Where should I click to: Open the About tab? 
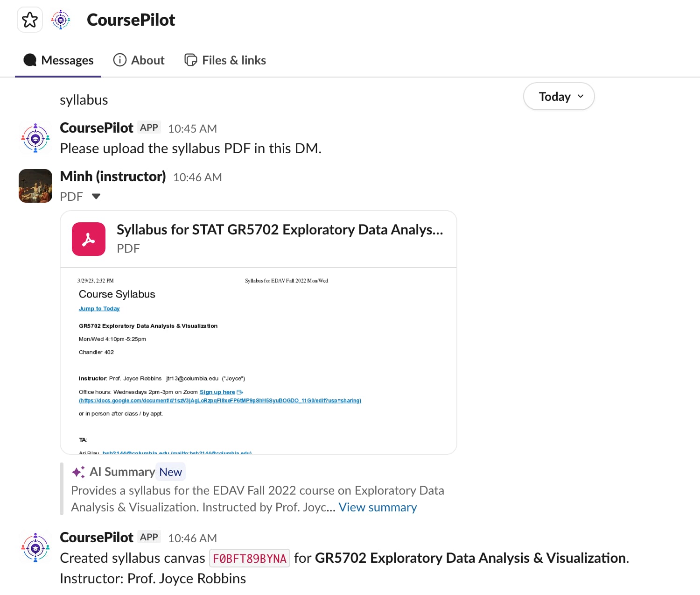tap(139, 60)
